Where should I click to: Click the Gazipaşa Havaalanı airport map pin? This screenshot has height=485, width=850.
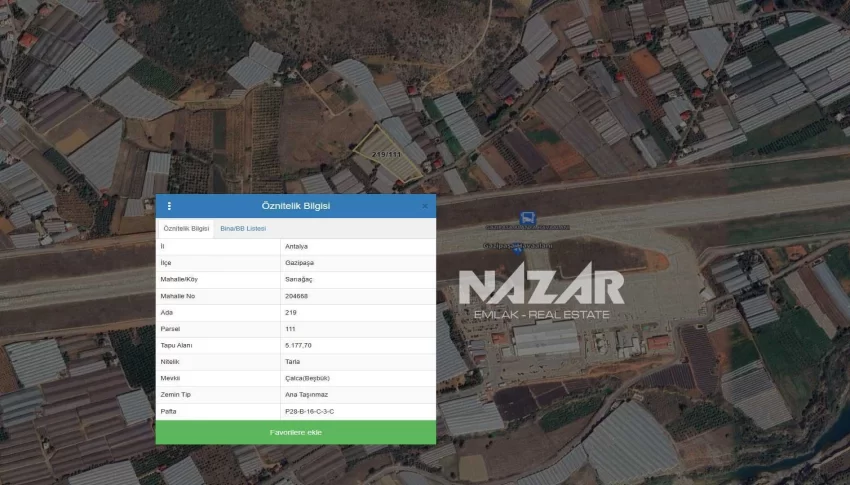(516, 246)
